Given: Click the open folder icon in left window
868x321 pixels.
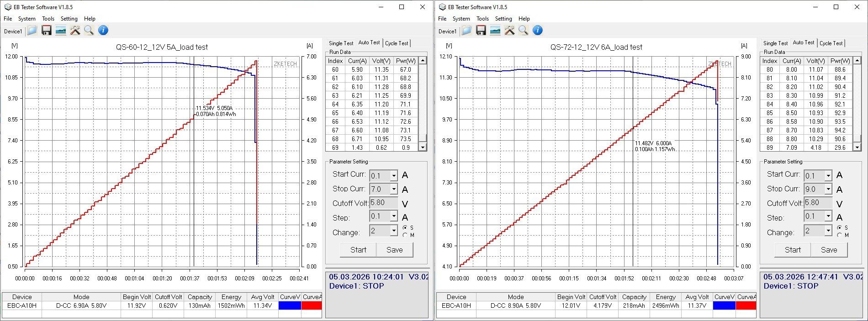Looking at the screenshot, I should click(32, 31).
